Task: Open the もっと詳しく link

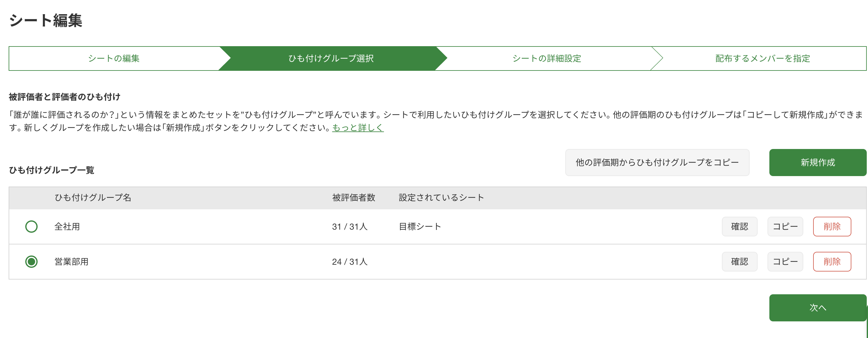Action: 358,128
